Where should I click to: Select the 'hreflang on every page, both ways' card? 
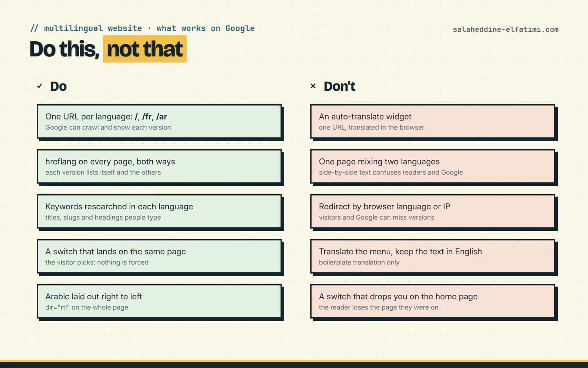[159, 166]
